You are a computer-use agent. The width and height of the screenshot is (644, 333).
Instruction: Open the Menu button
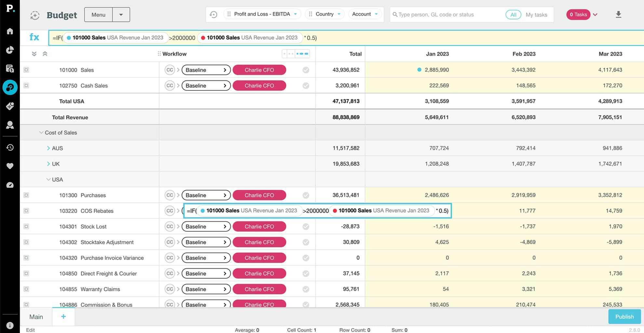pyautogui.click(x=98, y=15)
